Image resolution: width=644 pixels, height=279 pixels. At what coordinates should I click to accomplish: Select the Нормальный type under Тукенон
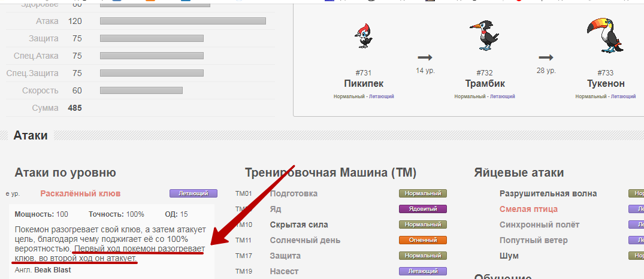tap(591, 96)
